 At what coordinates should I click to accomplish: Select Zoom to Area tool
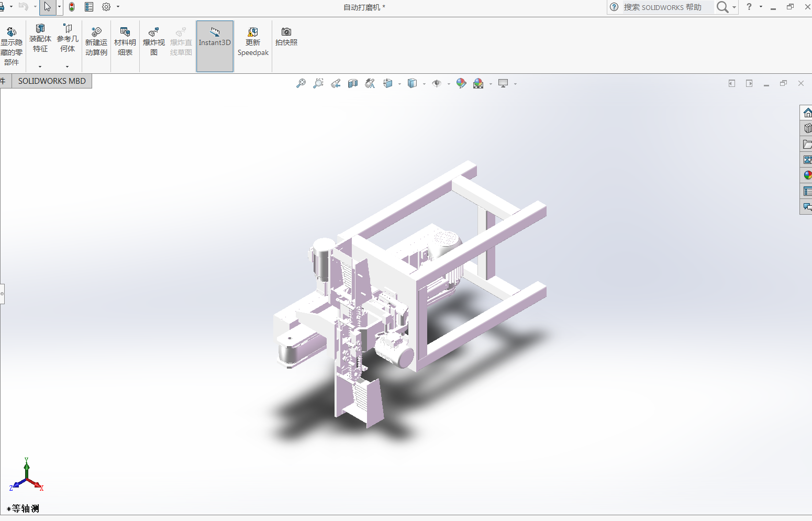tap(318, 83)
